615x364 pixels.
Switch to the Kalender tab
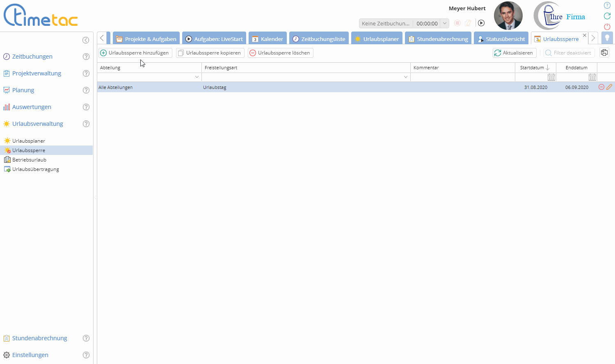pyautogui.click(x=267, y=39)
